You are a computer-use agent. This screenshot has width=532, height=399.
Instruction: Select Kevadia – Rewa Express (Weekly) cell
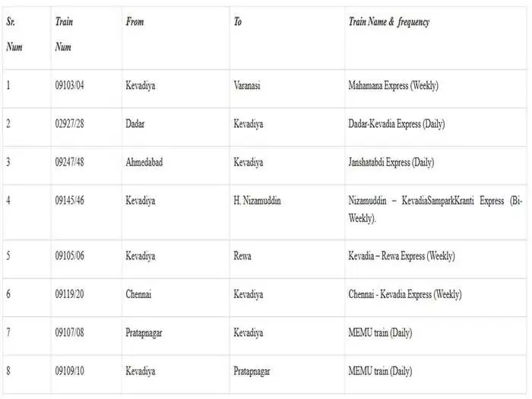pyautogui.click(x=401, y=256)
